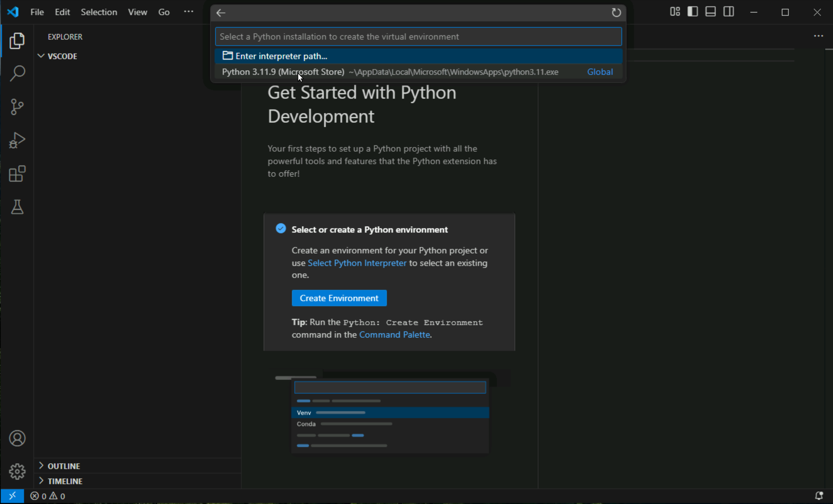Click the Accounts icon
Viewport: 833px width, 504px height.
(17, 438)
